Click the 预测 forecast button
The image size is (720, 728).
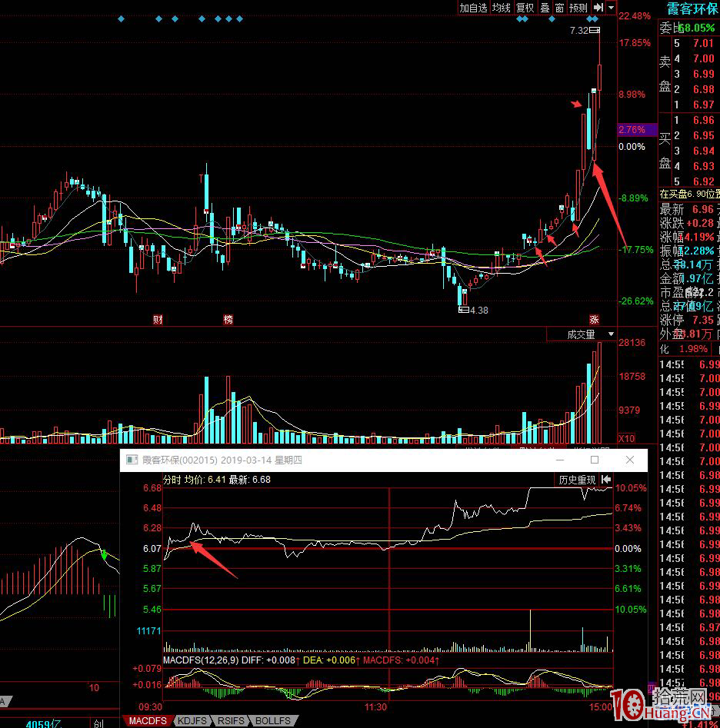point(578,8)
